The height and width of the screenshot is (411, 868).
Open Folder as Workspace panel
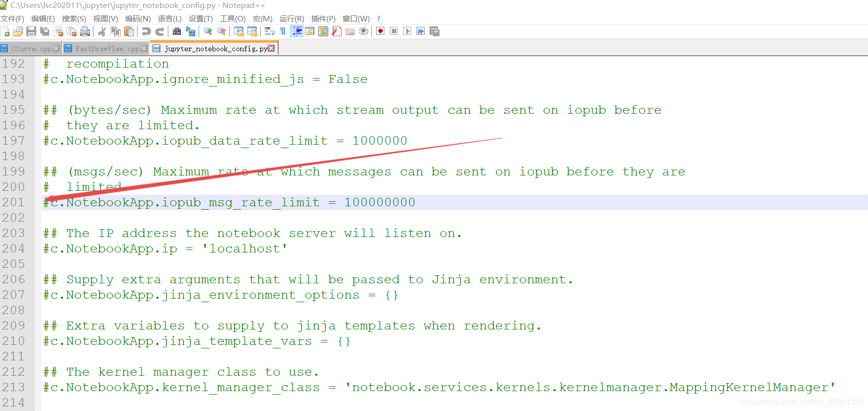(x=350, y=31)
